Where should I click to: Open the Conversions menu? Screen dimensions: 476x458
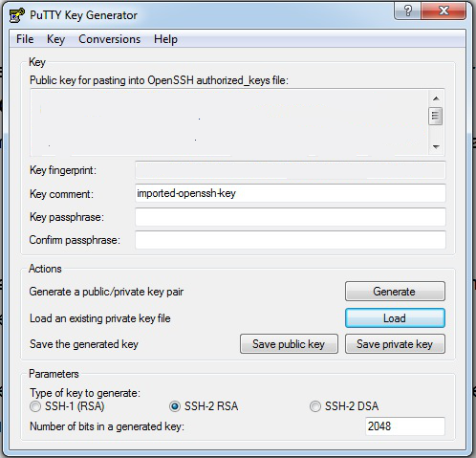[109, 39]
